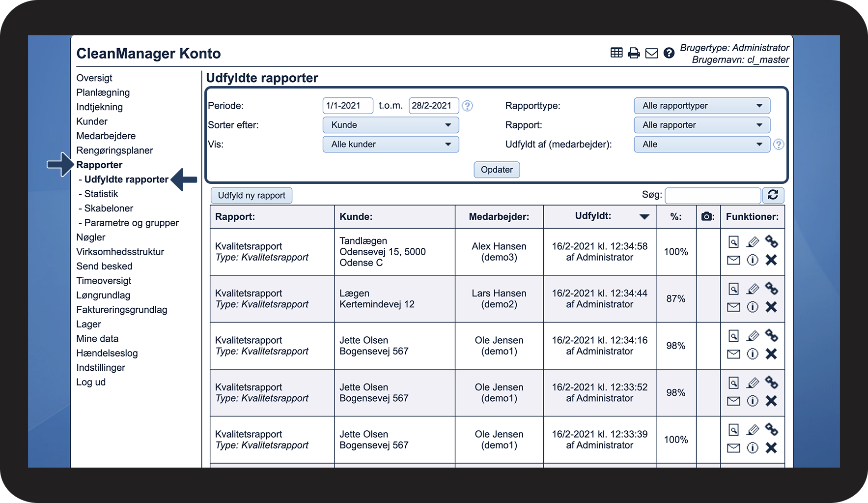Click the Udfyld ny rapport button
868x503 pixels.
click(x=252, y=195)
